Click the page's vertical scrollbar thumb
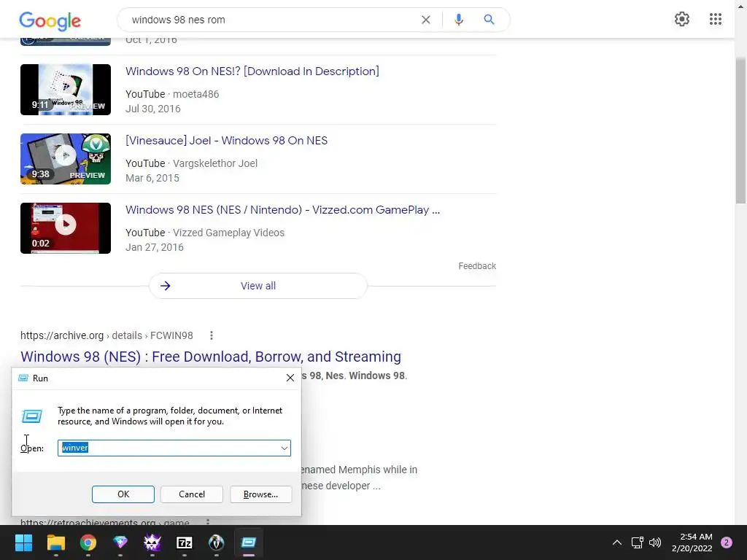 [x=740, y=131]
